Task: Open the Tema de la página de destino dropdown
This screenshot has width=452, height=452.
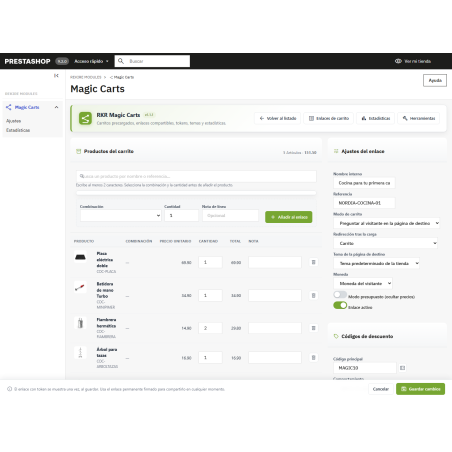Action: (377, 263)
